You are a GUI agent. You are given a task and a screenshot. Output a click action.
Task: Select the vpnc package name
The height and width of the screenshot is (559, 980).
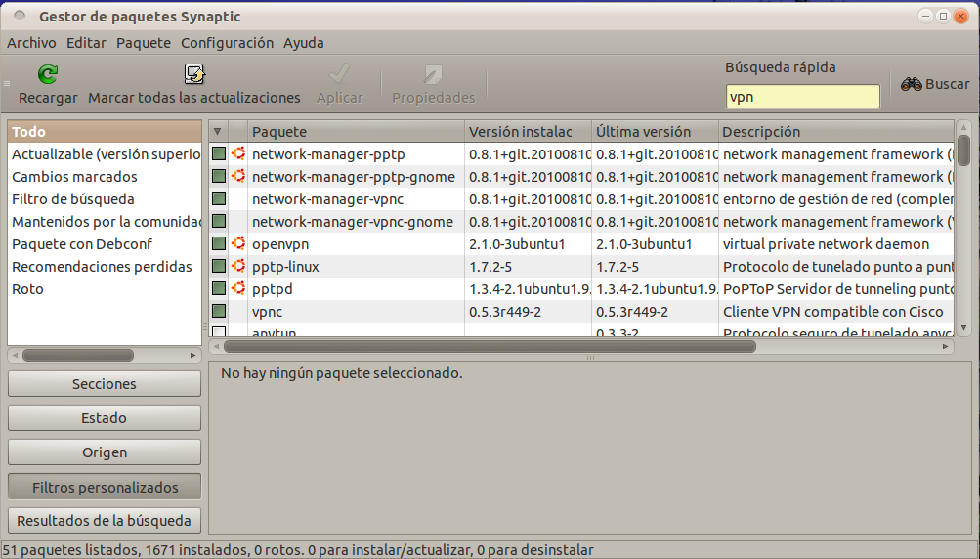[x=267, y=312]
